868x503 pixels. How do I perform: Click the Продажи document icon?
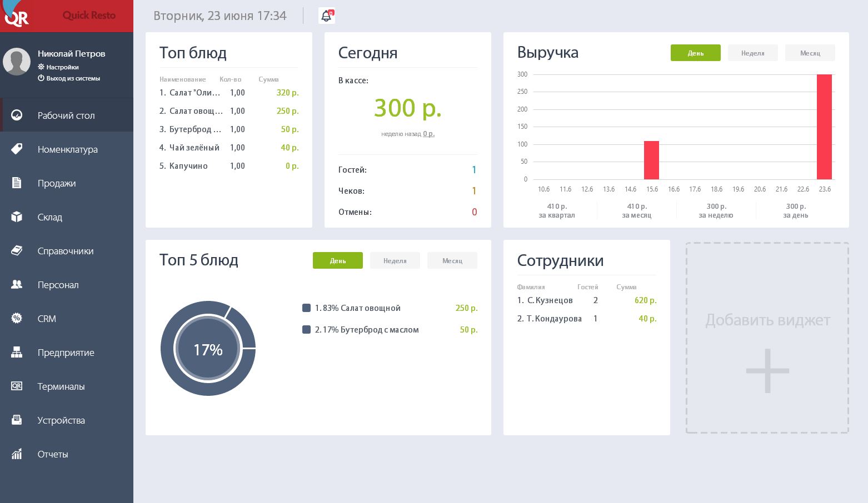[x=17, y=183]
